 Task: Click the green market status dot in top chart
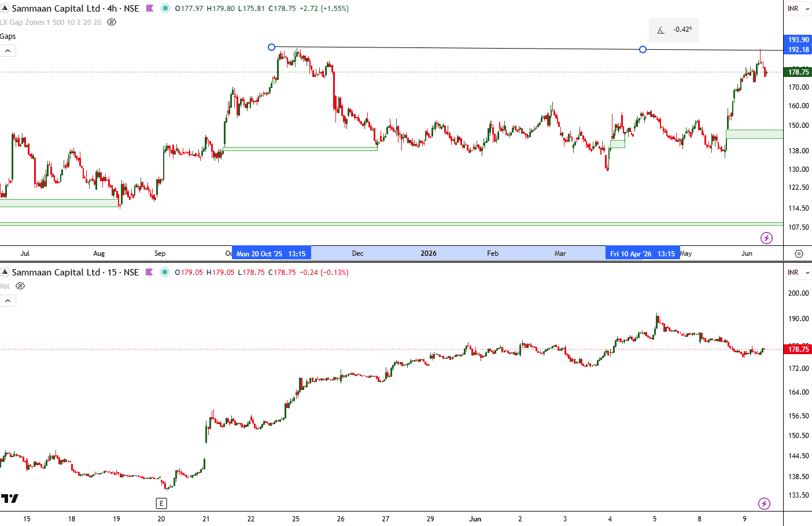point(165,8)
